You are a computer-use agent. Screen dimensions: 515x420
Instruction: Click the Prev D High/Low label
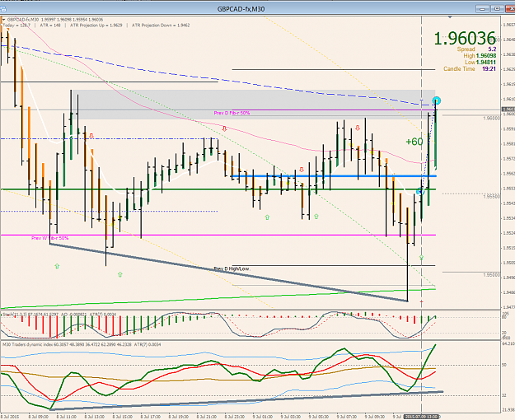[x=232, y=269]
